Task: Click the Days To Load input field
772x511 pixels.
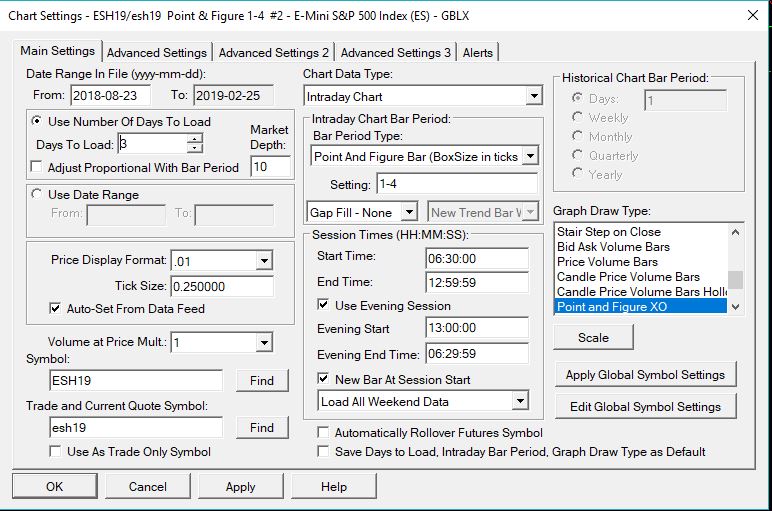Action: point(152,144)
